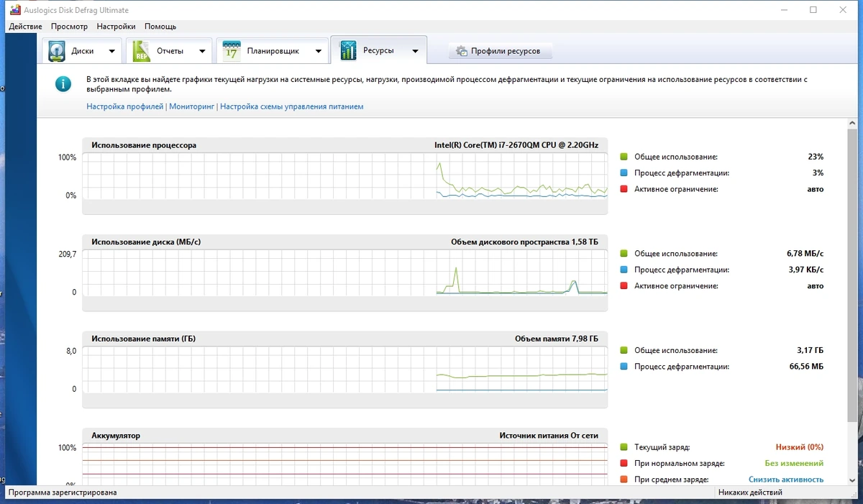Open the Мониторинг link
863x504 pixels.
click(192, 106)
